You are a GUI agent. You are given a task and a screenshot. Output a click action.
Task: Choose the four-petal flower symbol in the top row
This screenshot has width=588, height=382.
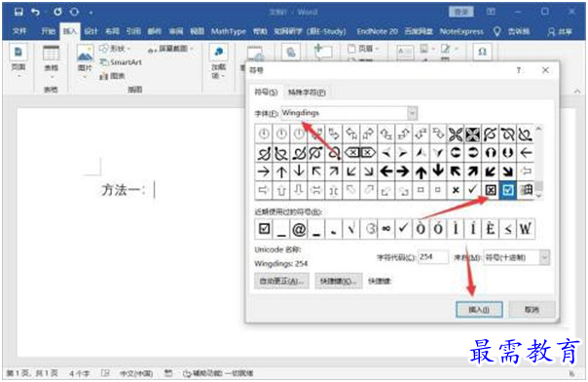coord(456,134)
